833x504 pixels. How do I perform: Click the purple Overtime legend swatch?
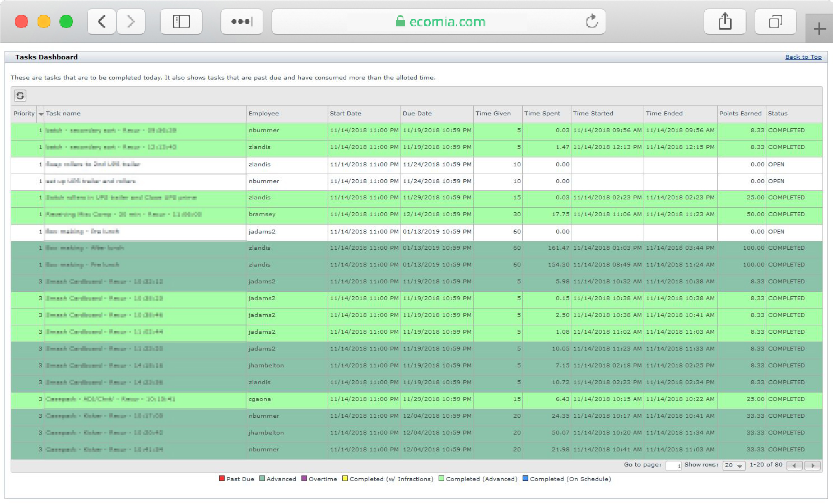304,479
